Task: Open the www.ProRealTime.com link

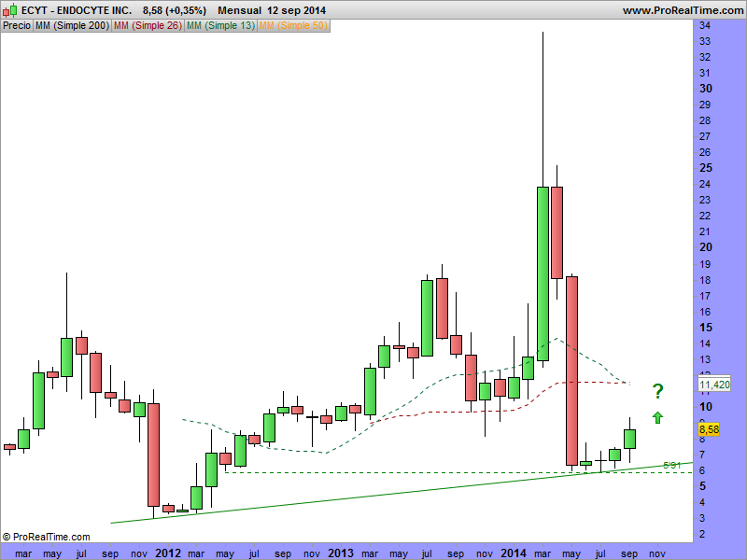Action: coord(683,10)
